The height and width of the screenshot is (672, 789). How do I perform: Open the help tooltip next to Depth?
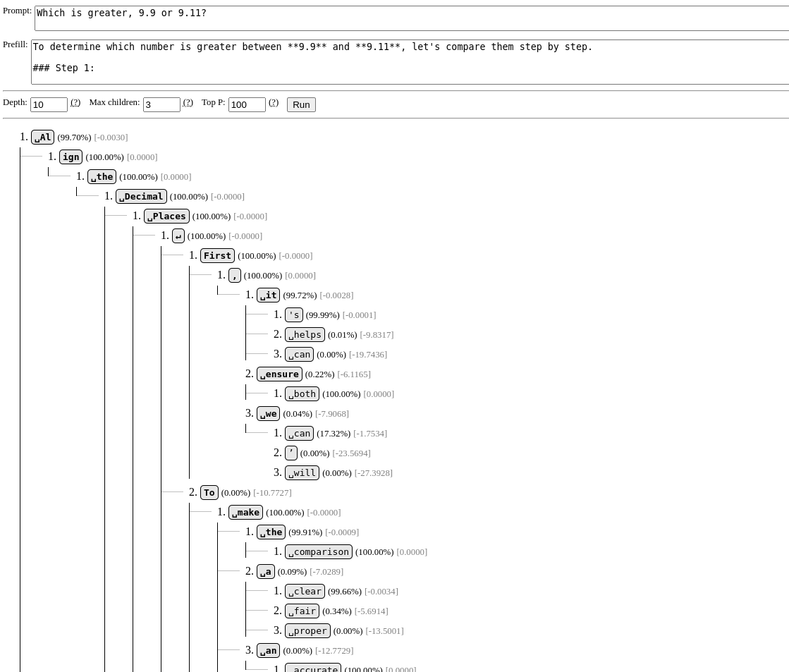(x=75, y=102)
